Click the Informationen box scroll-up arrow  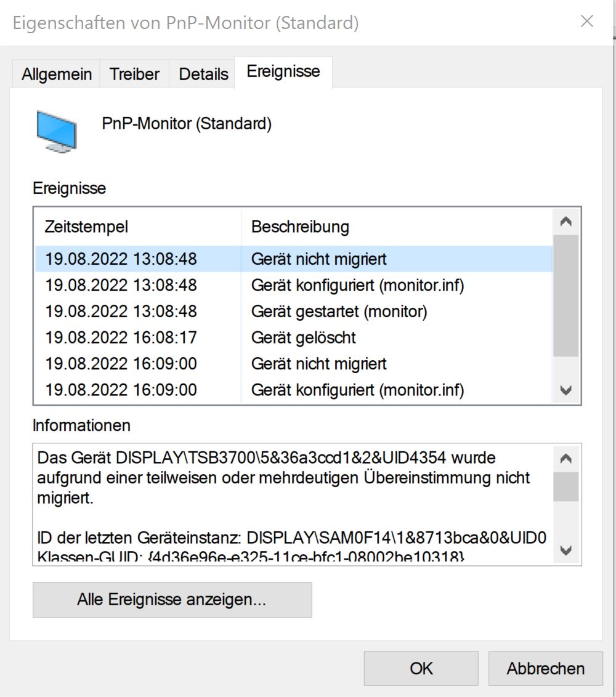(565, 458)
